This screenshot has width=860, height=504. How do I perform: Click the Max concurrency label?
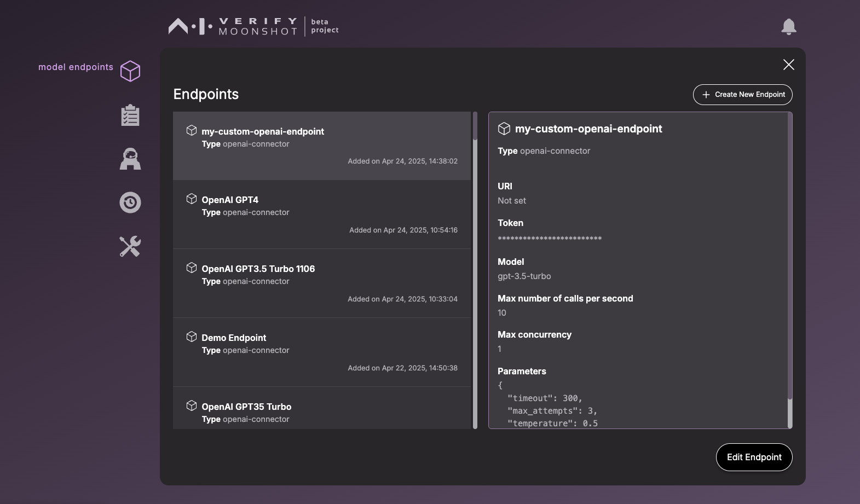[x=534, y=334]
